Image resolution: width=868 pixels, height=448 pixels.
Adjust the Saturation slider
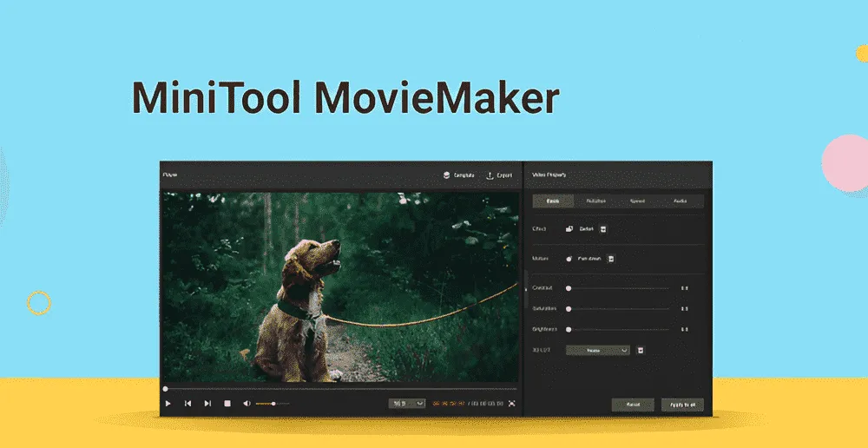tap(618, 308)
